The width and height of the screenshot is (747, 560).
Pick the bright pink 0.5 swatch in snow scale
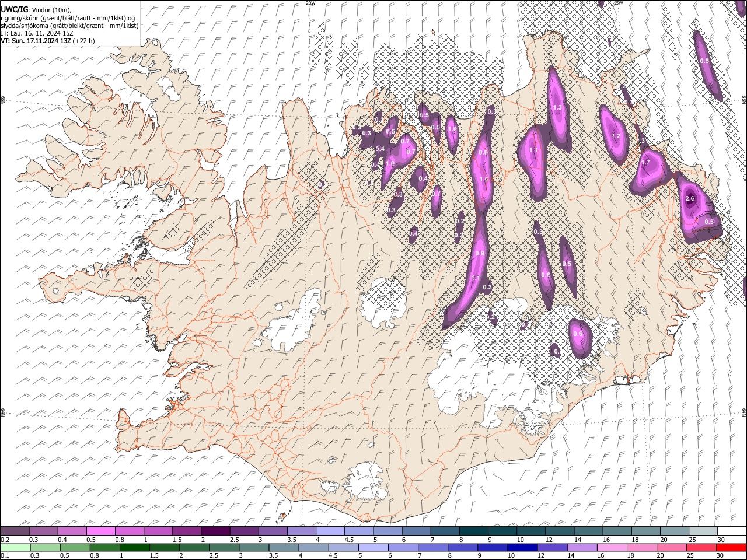101,531
